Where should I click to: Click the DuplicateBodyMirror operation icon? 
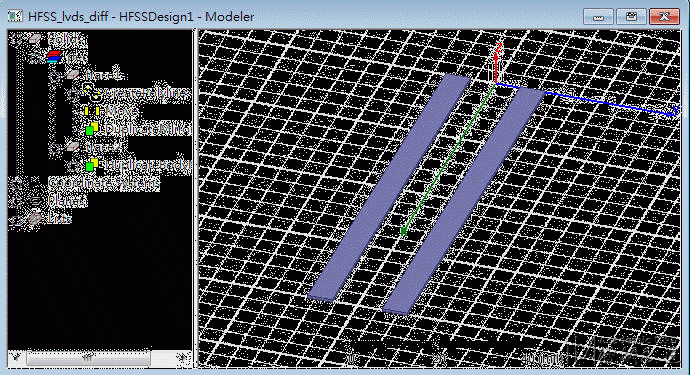(92, 165)
